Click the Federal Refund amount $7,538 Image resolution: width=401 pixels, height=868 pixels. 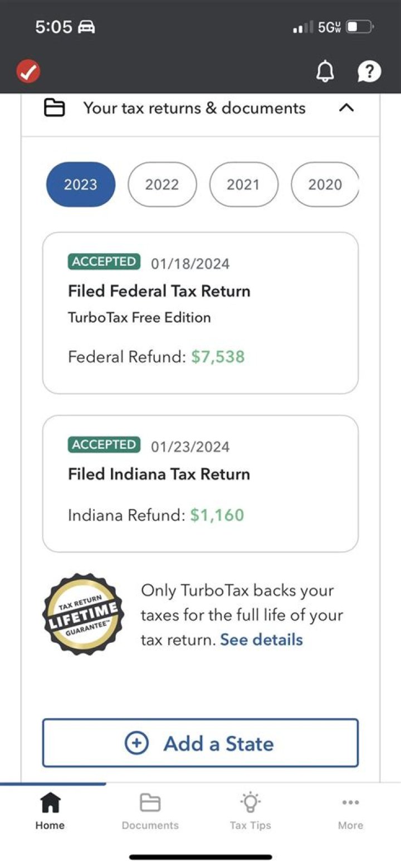219,357
